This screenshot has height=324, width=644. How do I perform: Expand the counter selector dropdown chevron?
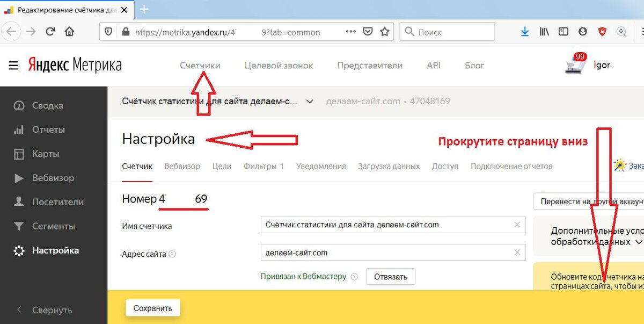coord(309,101)
